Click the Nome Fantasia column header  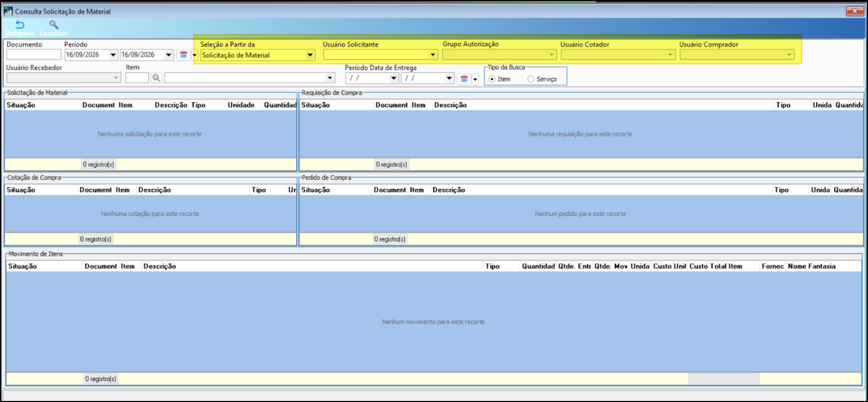[x=823, y=267]
